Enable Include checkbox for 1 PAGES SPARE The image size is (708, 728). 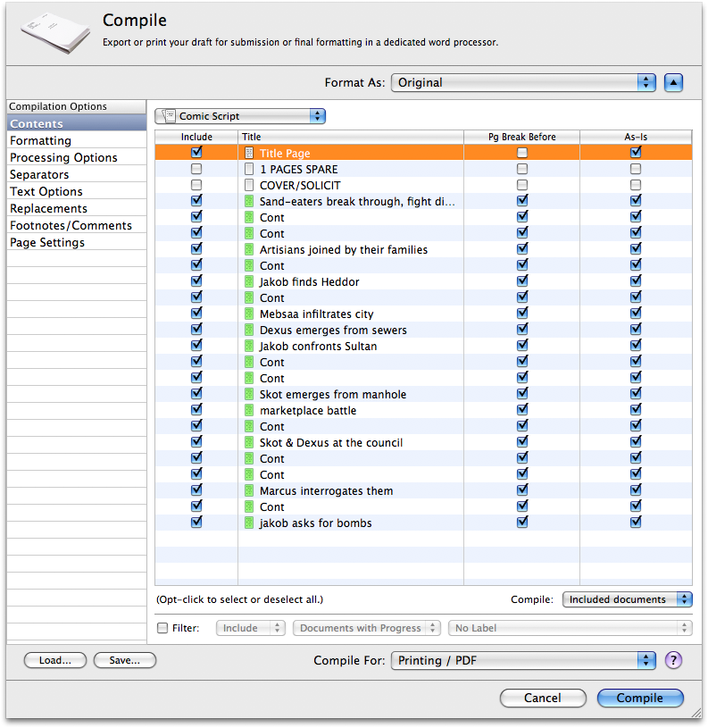coord(196,169)
